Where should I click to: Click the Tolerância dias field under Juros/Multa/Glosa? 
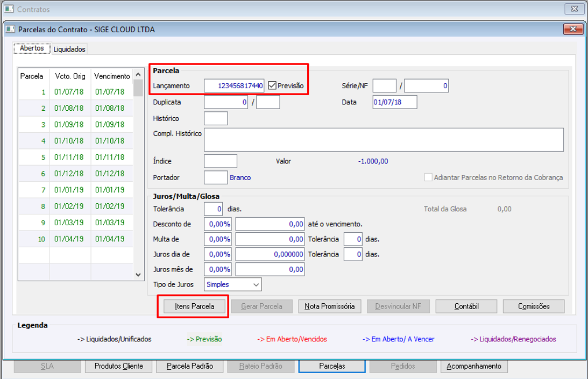pos(214,209)
